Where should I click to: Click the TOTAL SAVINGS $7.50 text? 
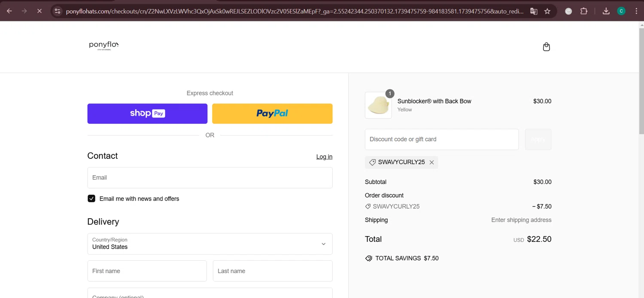(407, 258)
